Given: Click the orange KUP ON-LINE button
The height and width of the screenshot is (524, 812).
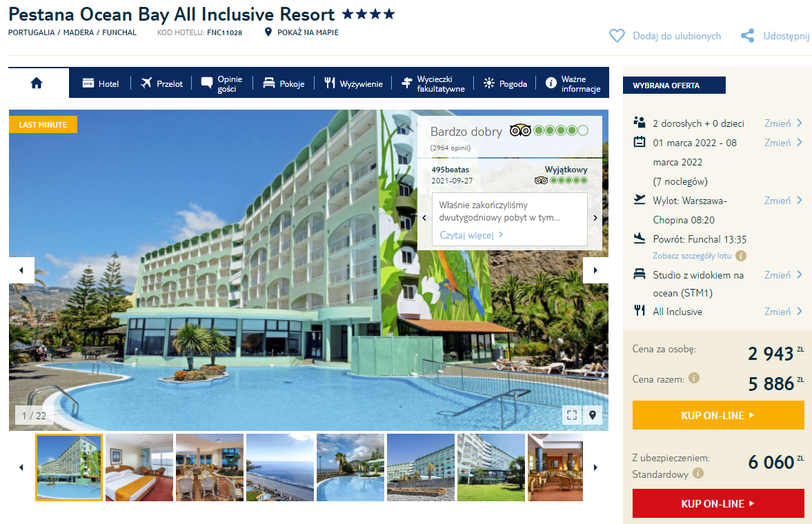Looking at the screenshot, I should tap(717, 415).
